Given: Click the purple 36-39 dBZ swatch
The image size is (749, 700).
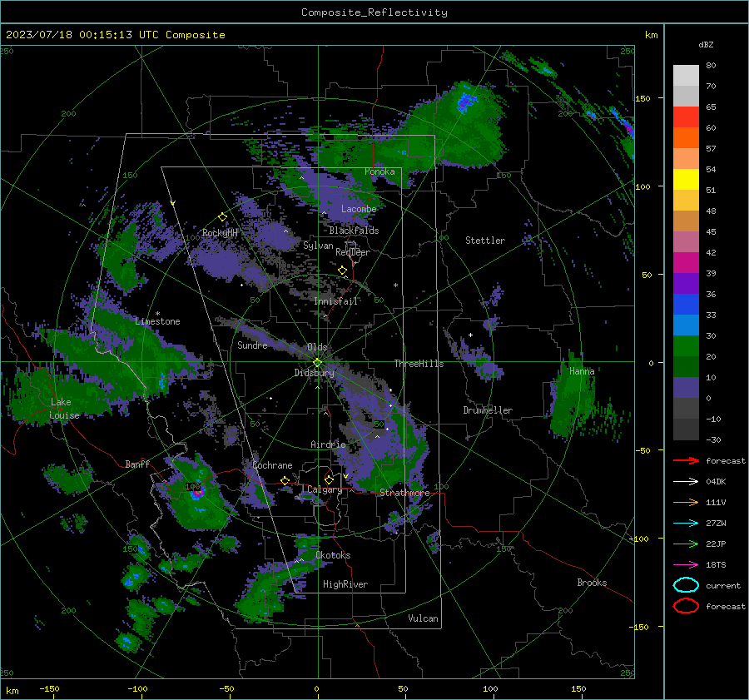Looking at the screenshot, I should (x=686, y=283).
